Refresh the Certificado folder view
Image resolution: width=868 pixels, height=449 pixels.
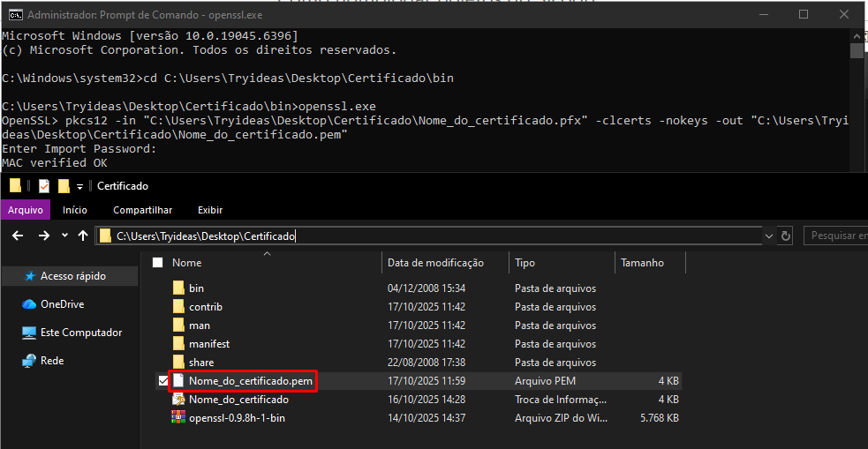(786, 236)
